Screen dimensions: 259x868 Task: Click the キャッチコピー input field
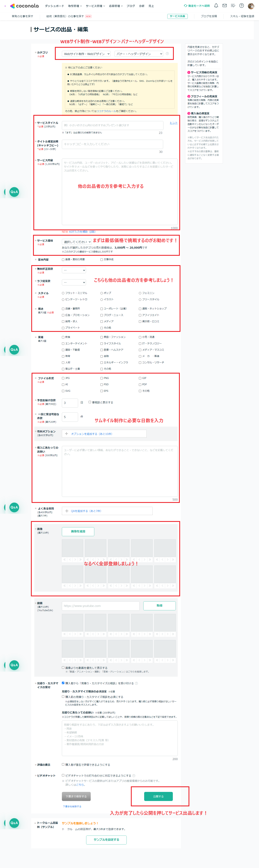click(112, 144)
